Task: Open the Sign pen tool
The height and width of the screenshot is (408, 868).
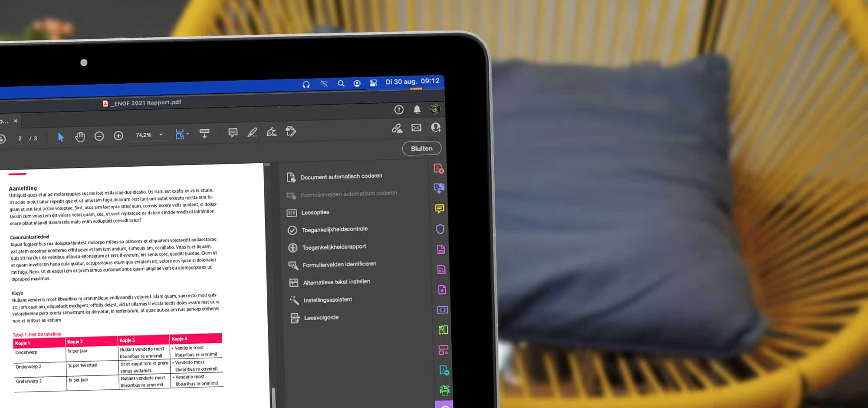Action: [272, 132]
